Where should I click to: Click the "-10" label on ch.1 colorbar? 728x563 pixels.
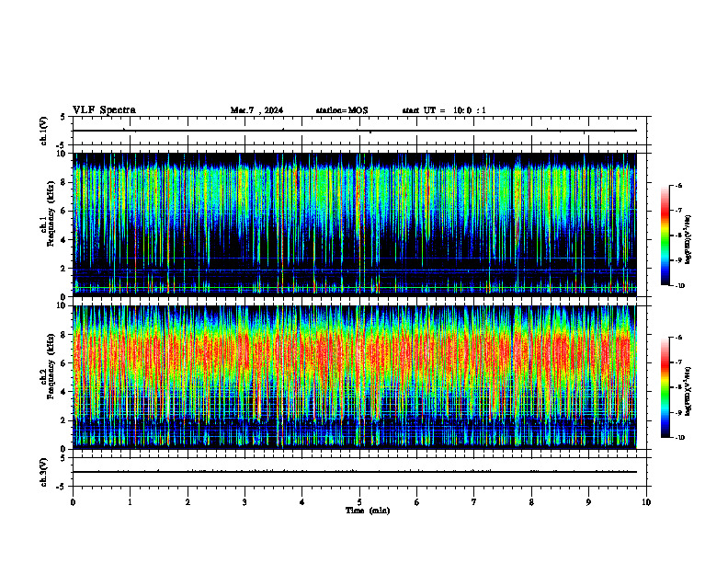click(x=679, y=286)
